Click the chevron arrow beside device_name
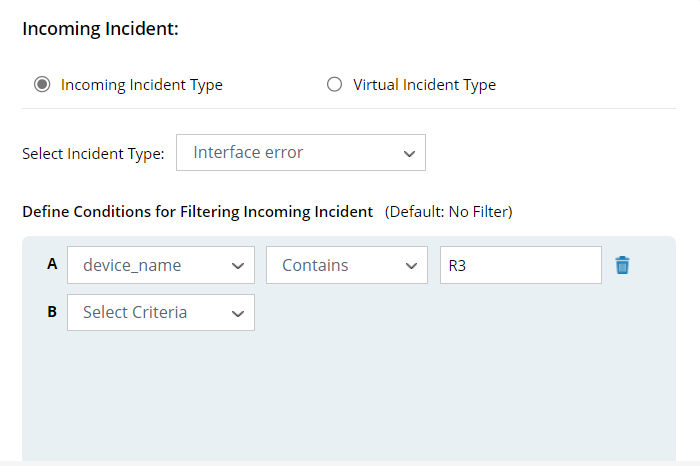 [237, 266]
